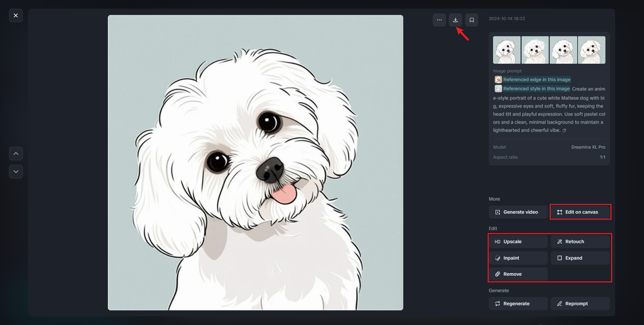
Task: Close the image preview with X icon
Action: 16,16
